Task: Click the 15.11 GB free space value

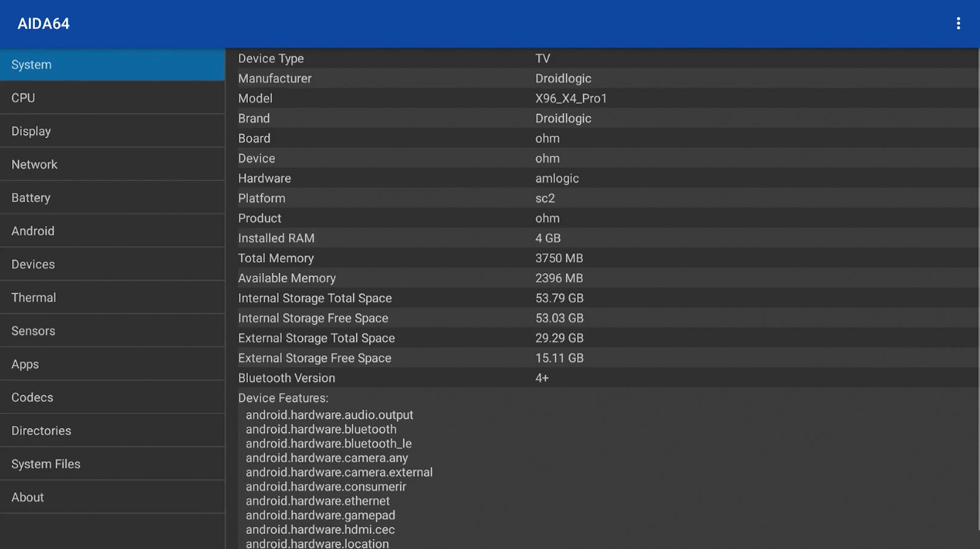Action: 559,358
